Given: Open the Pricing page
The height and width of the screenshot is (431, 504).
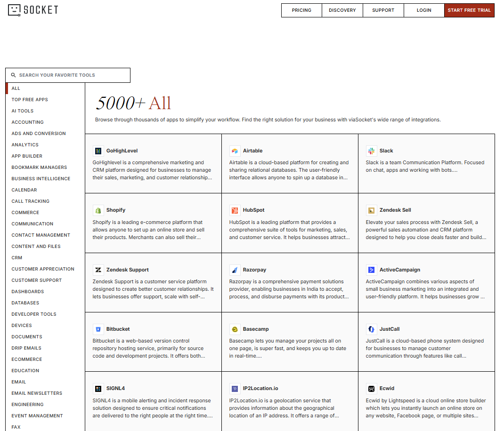Looking at the screenshot, I should [x=301, y=10].
